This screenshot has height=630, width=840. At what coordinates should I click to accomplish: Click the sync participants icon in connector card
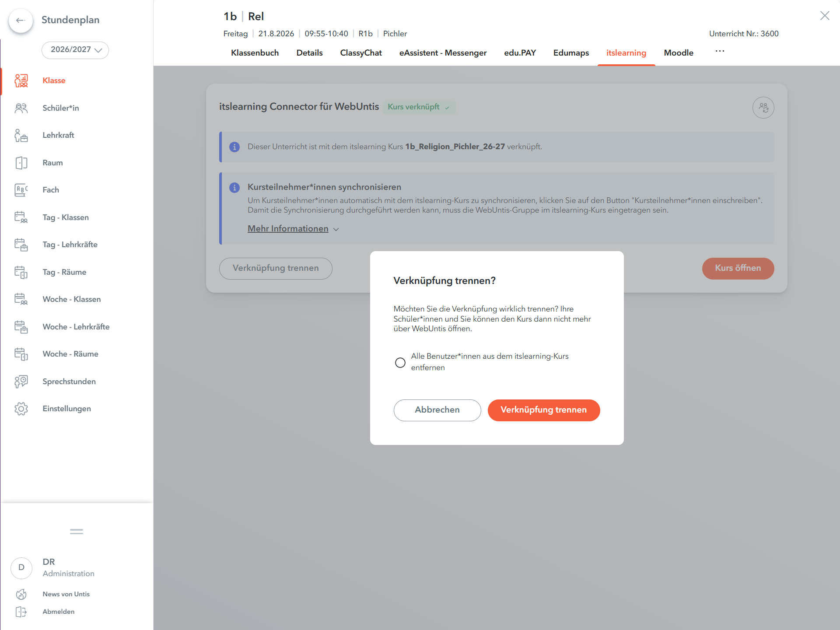(x=763, y=108)
